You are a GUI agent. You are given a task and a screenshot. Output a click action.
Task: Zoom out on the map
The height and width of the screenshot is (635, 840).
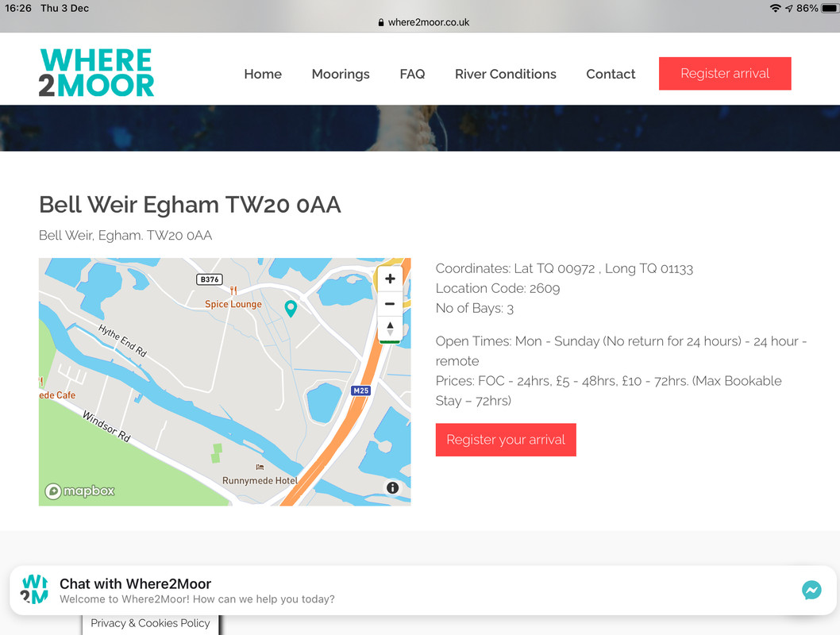(x=390, y=303)
